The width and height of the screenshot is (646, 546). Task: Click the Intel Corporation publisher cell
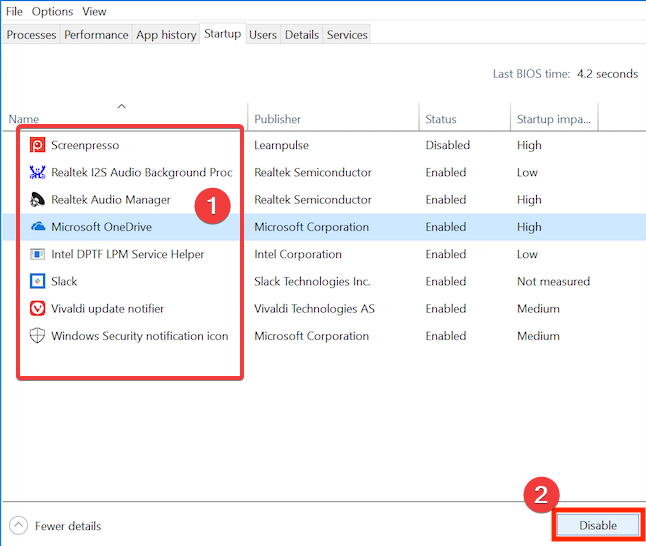tap(298, 254)
